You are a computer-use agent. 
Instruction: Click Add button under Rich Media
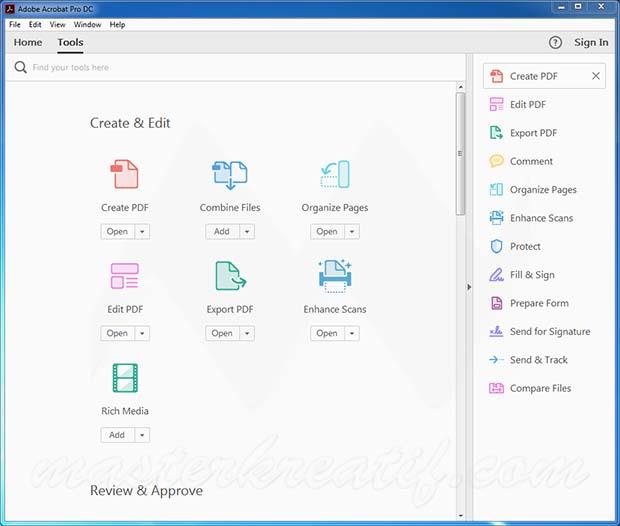(118, 435)
